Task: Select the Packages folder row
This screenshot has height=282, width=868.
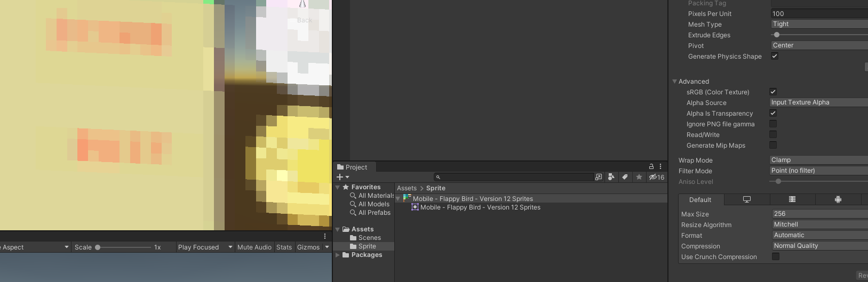Action: tap(364, 255)
